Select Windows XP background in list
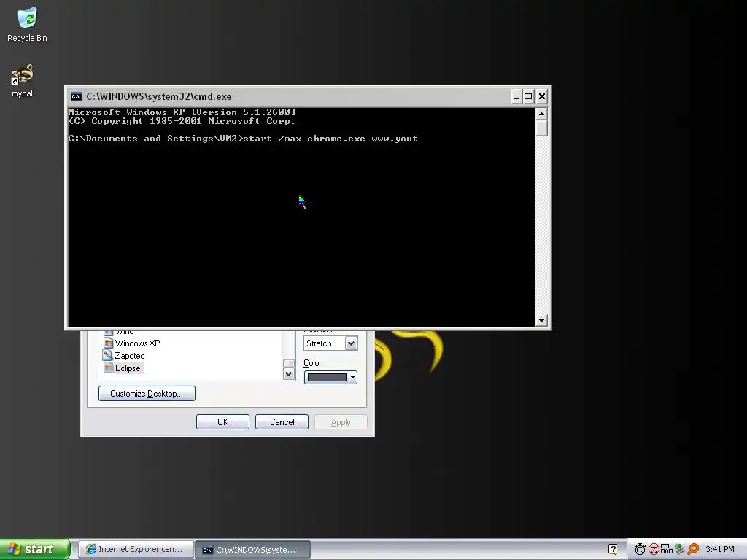The height and width of the screenshot is (560, 747). 138,343
